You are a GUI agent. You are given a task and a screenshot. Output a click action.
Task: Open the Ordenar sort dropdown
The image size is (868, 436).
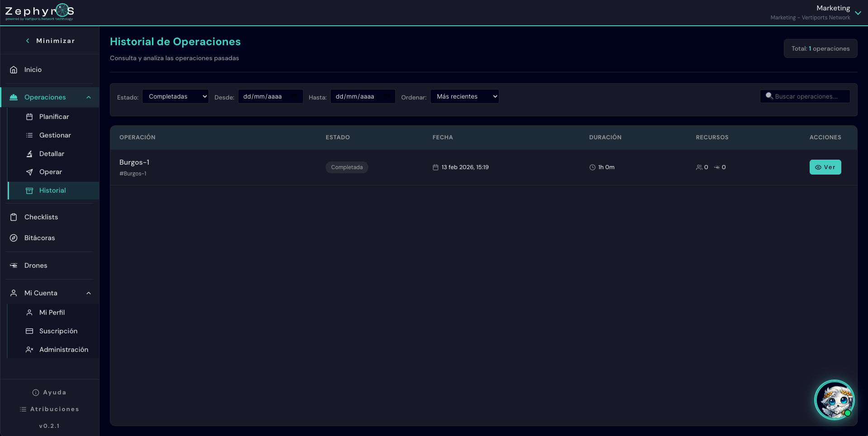pyautogui.click(x=465, y=96)
